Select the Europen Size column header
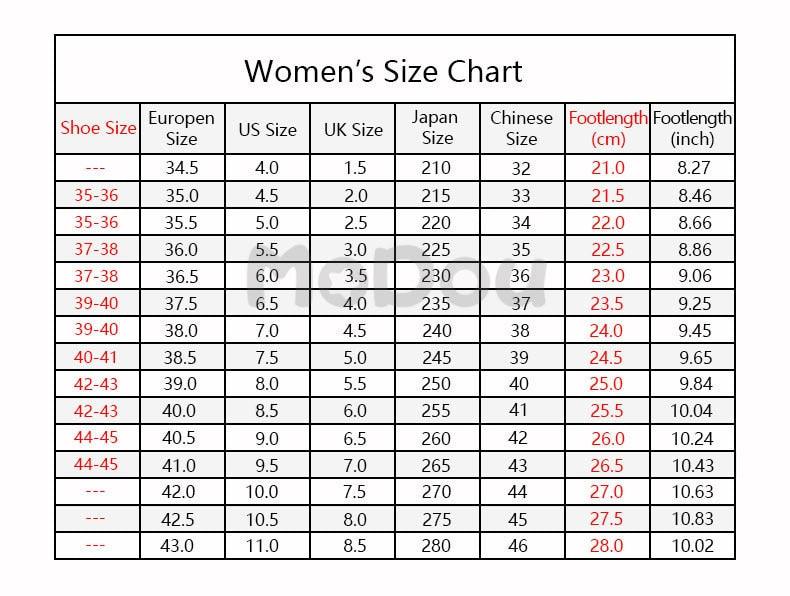Image resolution: width=790 pixels, height=596 pixels. (x=181, y=128)
